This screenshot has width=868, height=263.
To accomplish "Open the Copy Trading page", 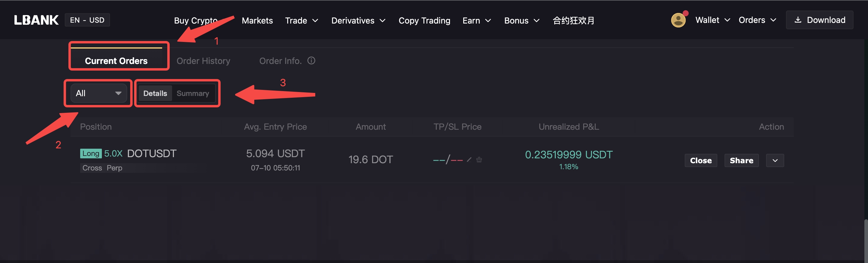I will click(424, 21).
